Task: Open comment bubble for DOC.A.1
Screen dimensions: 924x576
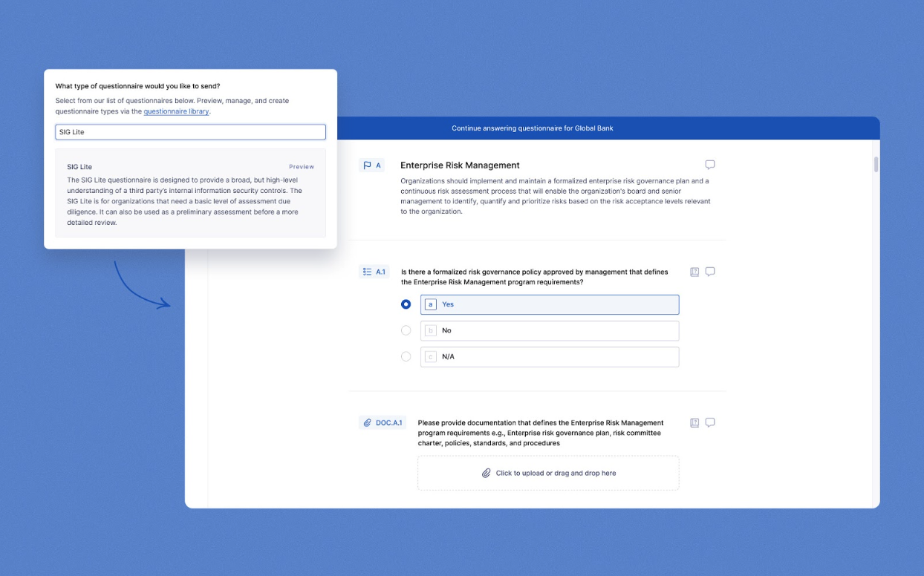Action: pos(710,422)
